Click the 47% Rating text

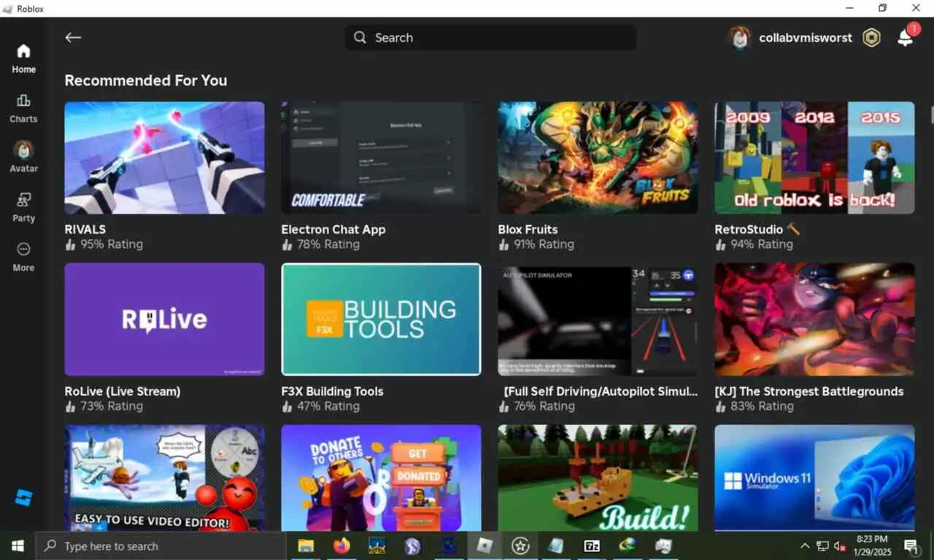(328, 406)
